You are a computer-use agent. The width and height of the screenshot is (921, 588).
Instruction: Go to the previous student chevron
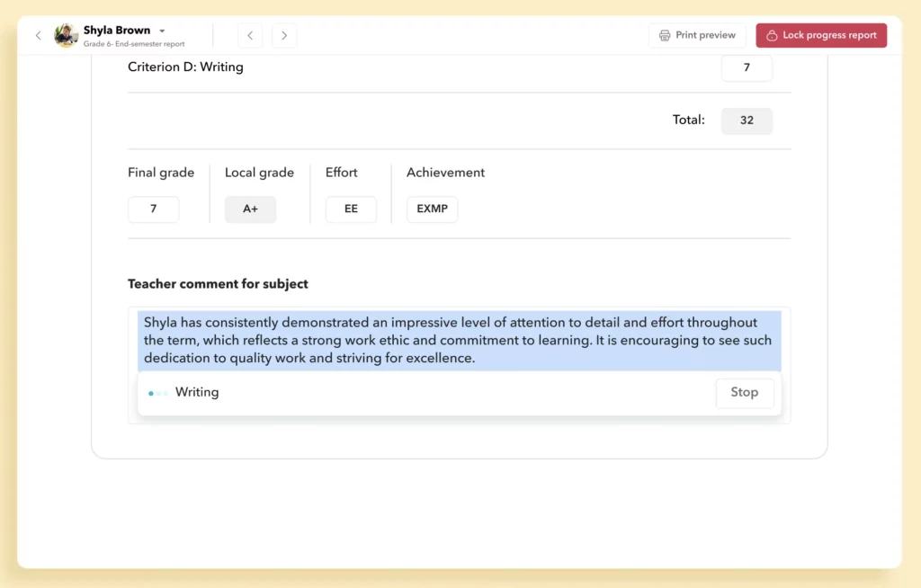coord(250,36)
